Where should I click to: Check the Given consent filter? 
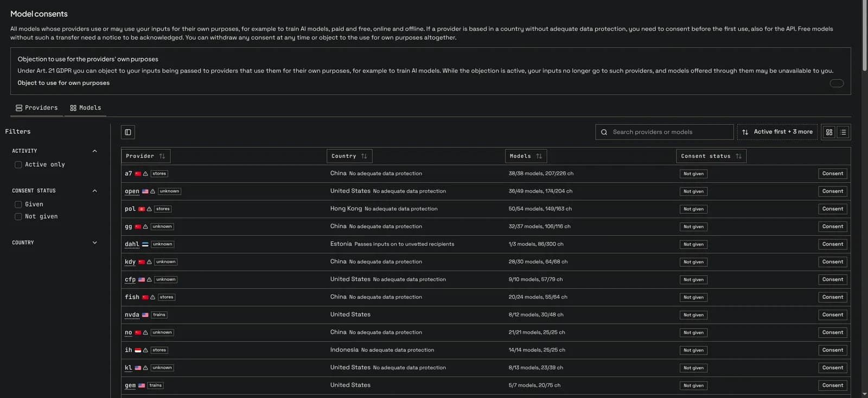click(18, 205)
